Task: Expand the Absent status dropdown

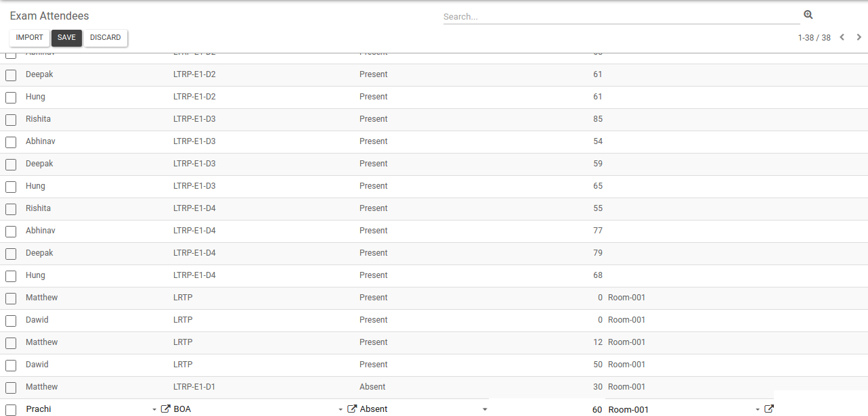Action: coord(485,410)
